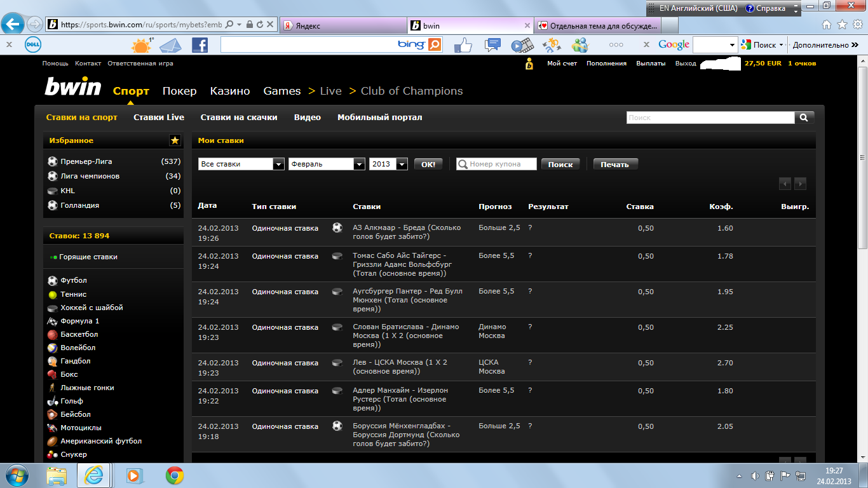Click the magnifier search button in header
Screen dimensions: 868x488
tap(804, 118)
